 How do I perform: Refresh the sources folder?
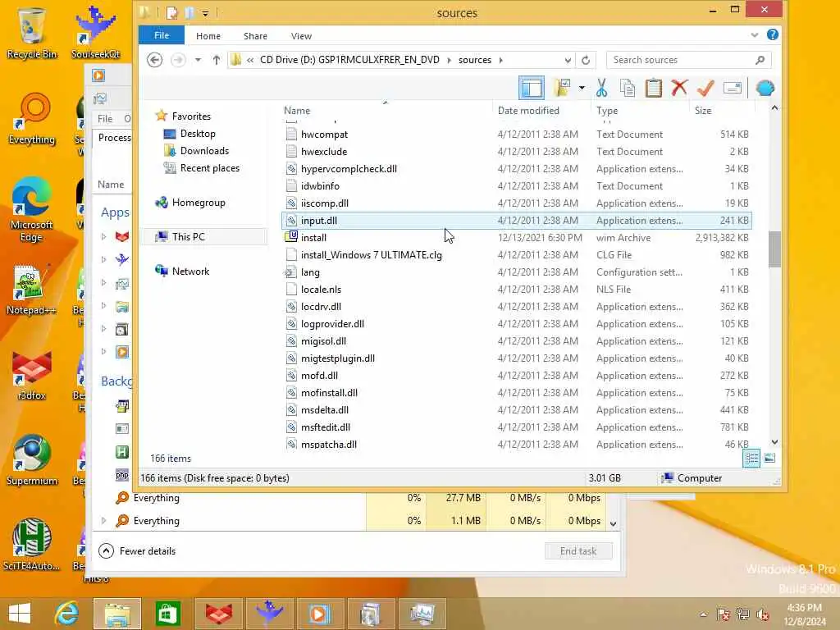click(586, 60)
